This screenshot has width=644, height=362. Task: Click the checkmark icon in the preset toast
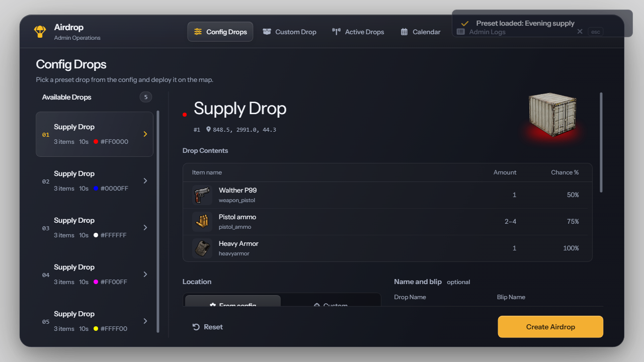pos(465,23)
